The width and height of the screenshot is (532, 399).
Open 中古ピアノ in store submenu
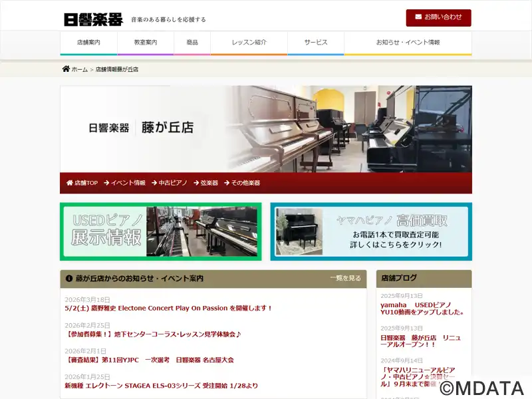(x=170, y=183)
